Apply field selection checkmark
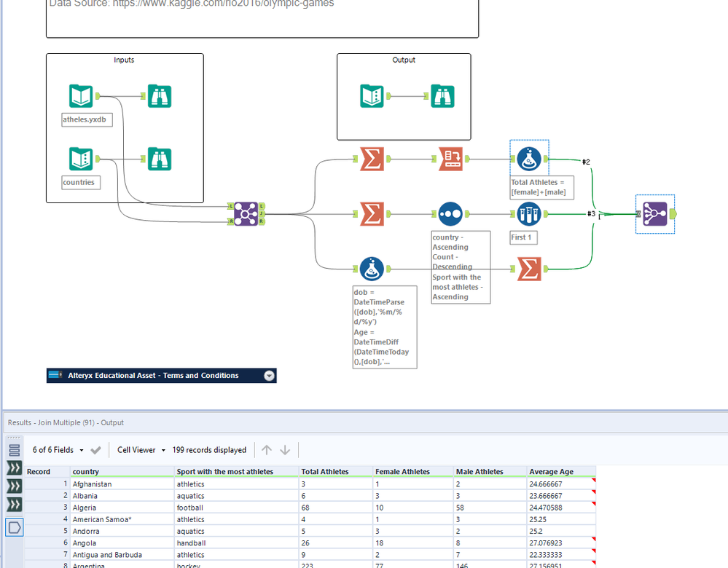Screen dimensions: 728x568 (95, 450)
